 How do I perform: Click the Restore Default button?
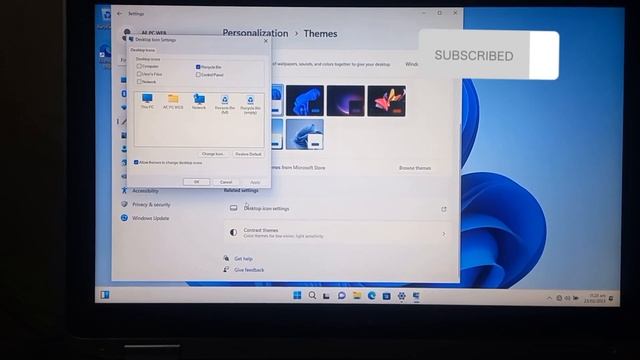pos(248,154)
